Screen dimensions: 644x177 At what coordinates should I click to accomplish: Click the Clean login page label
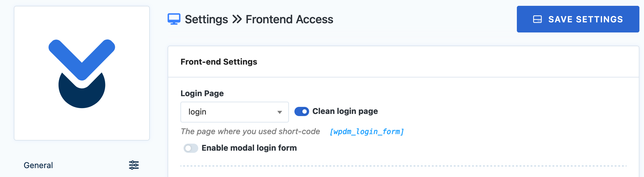345,111
